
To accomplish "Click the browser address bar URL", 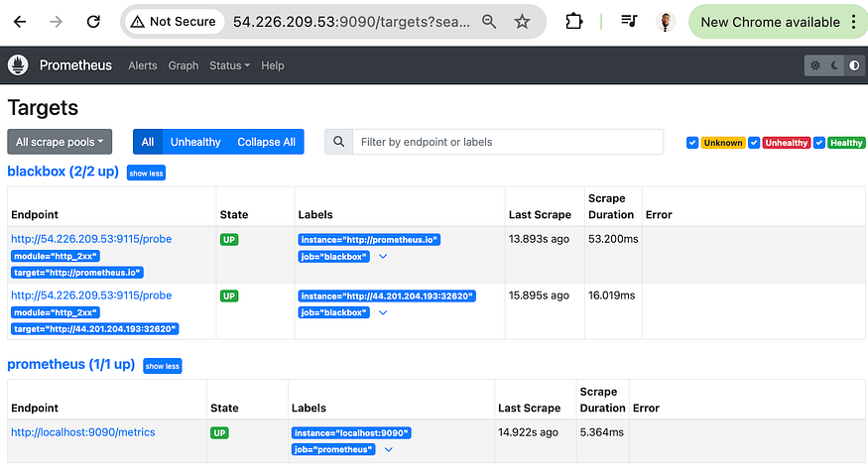I will point(351,22).
